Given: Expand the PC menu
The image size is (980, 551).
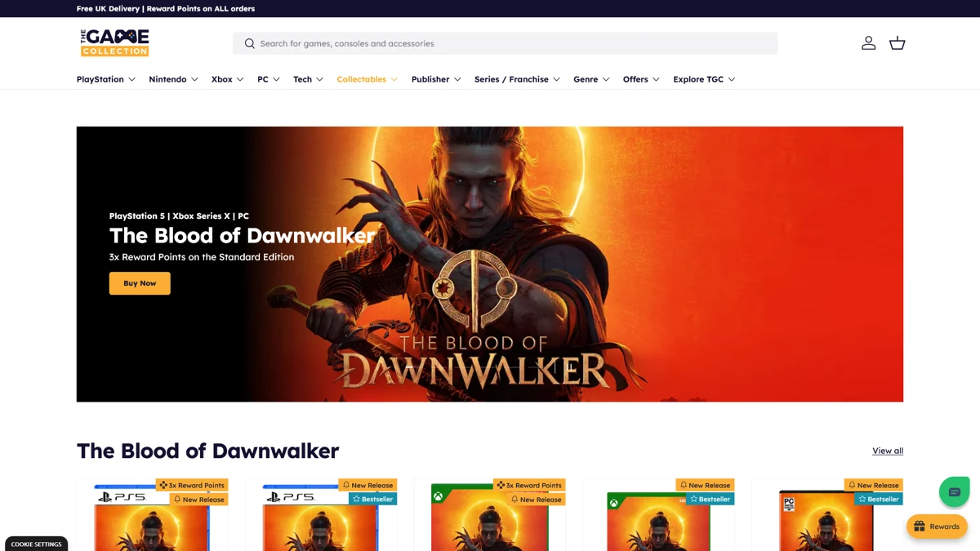Looking at the screenshot, I should click(x=269, y=79).
